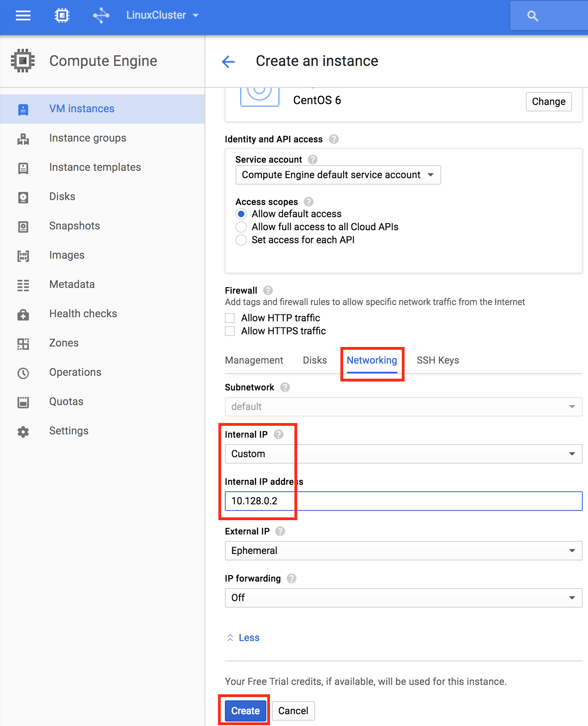Viewport: 588px width, 726px height.
Task: Click the blue Create button
Action: (x=245, y=711)
